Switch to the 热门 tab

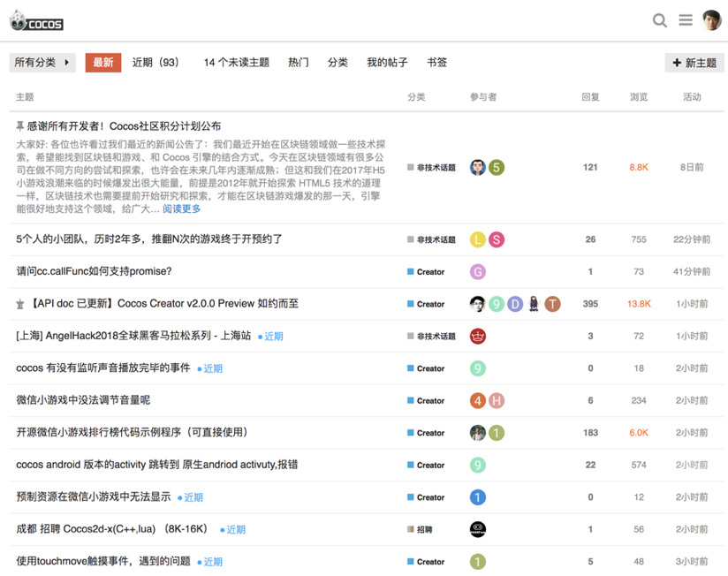point(299,63)
